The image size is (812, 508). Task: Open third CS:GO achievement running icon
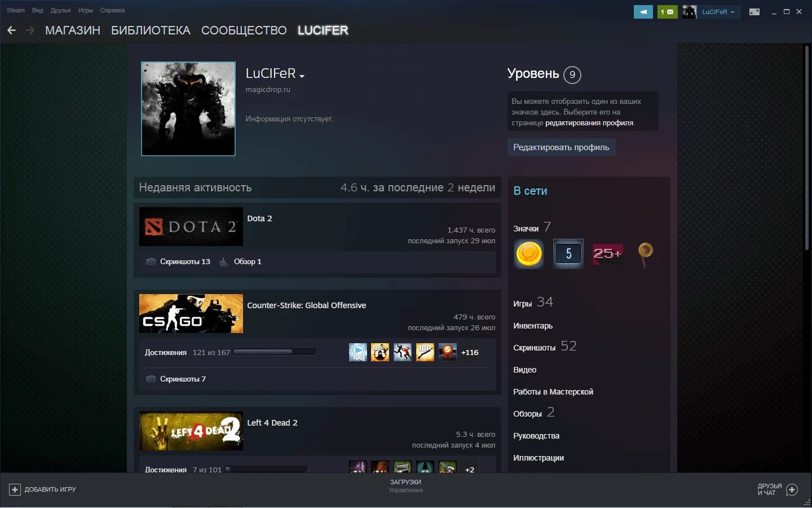pyautogui.click(x=403, y=352)
